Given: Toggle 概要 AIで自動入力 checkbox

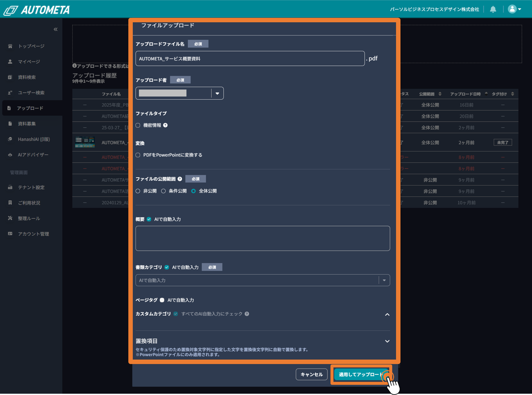Looking at the screenshot, I should coord(149,219).
